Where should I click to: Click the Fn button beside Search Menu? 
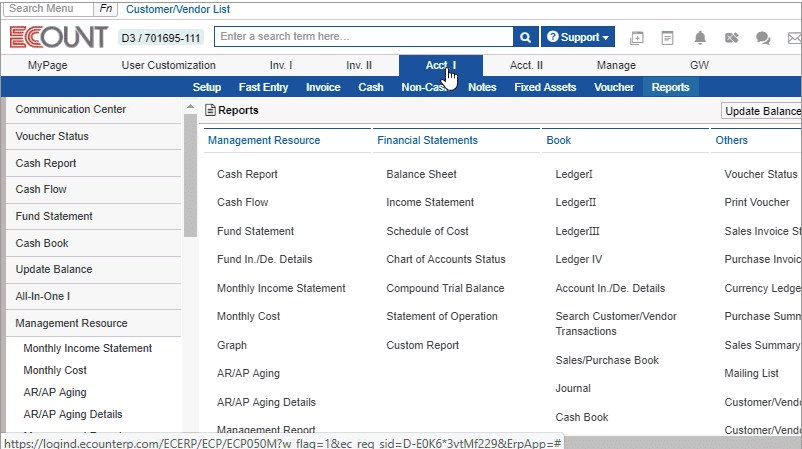107,9
